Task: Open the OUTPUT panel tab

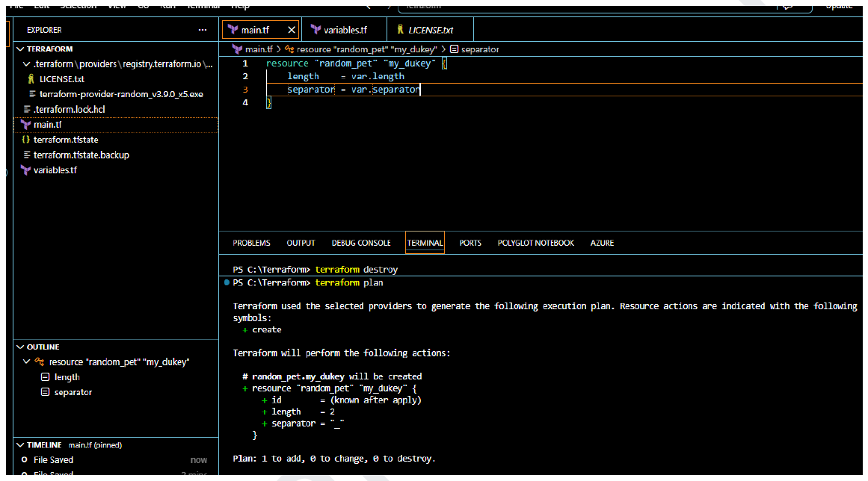Action: pos(301,243)
